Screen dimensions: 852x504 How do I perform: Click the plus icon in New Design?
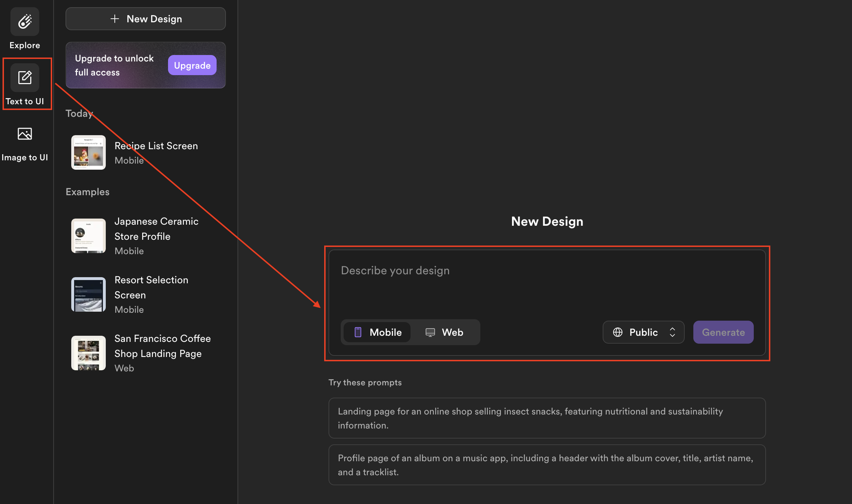tap(115, 19)
